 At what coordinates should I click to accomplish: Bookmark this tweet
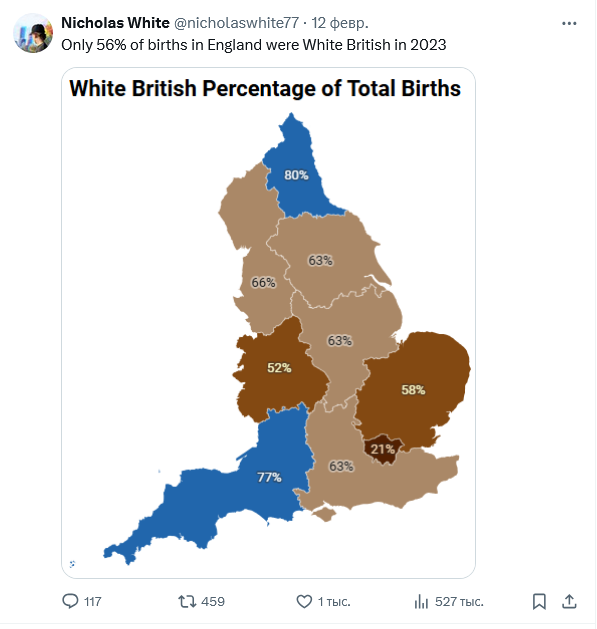point(539,601)
